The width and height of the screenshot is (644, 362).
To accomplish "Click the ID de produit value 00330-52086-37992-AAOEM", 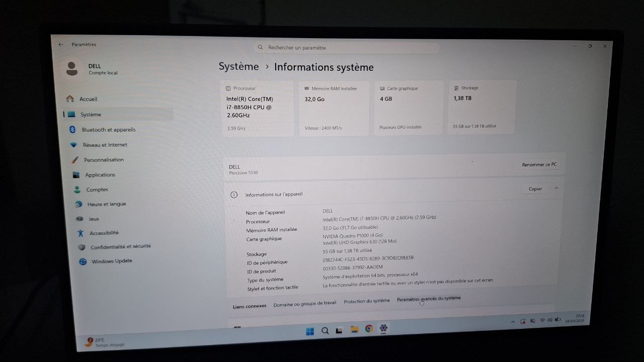I will tap(353, 267).
